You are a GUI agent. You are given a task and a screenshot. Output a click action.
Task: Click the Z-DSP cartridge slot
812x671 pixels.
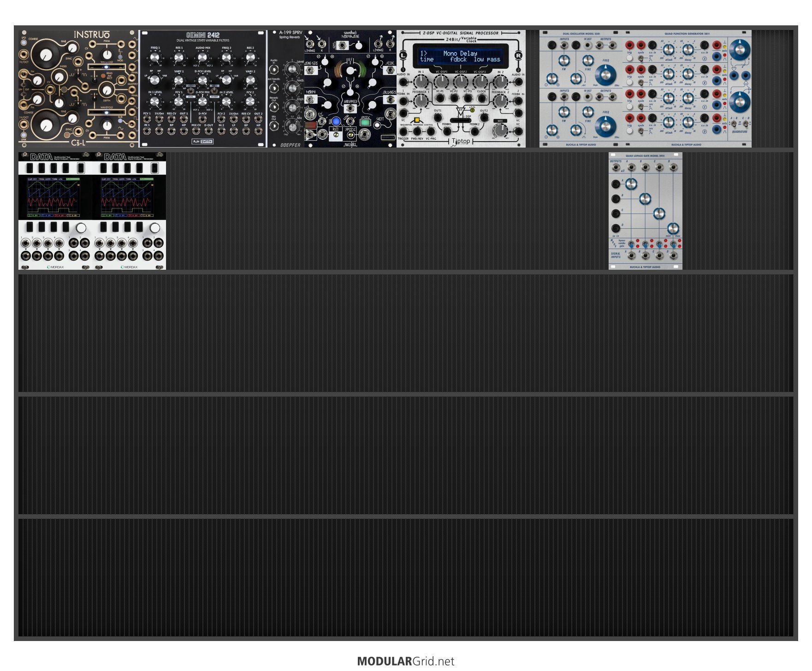[461, 120]
